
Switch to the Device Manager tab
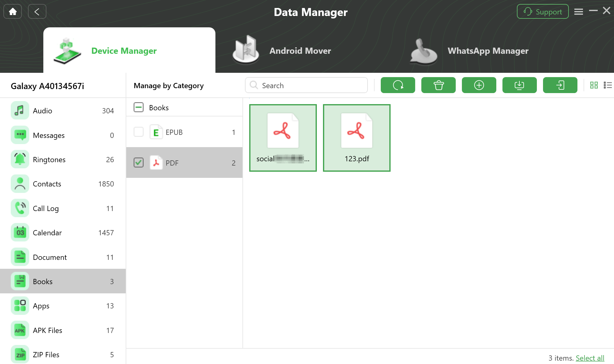coord(129,50)
